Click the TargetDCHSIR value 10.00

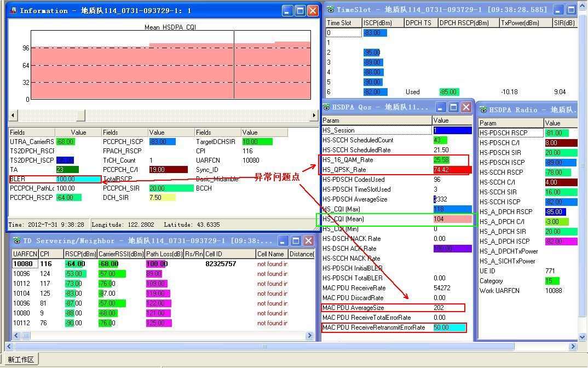pos(257,142)
